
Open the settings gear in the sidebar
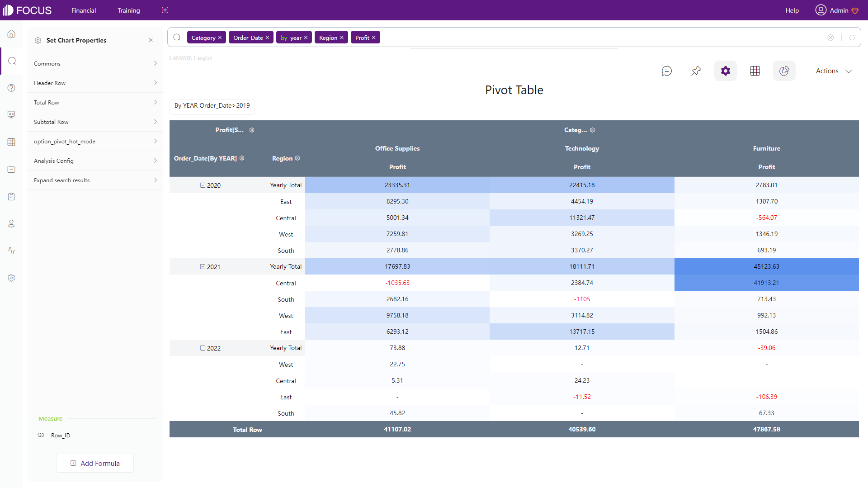11,278
